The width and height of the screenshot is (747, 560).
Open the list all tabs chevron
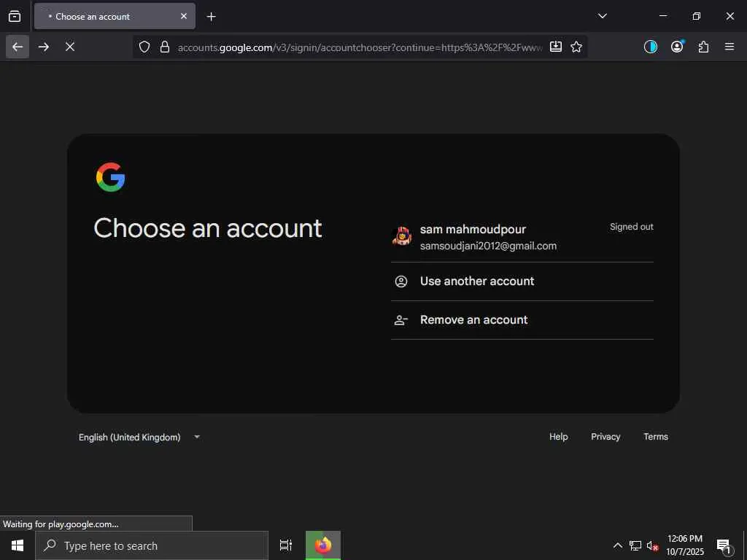602,16
